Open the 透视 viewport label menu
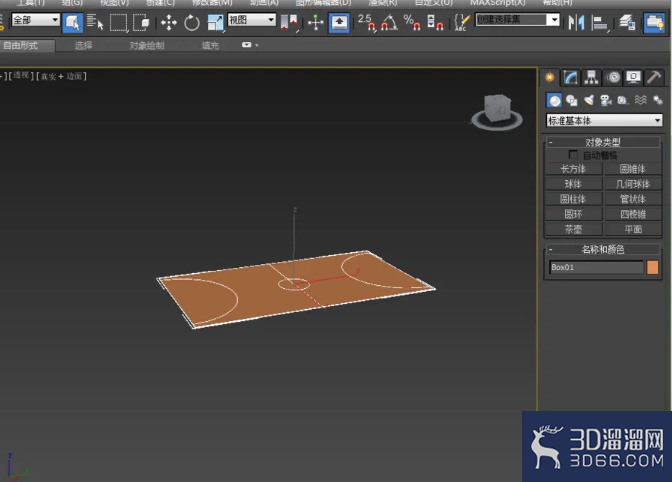 21,75
